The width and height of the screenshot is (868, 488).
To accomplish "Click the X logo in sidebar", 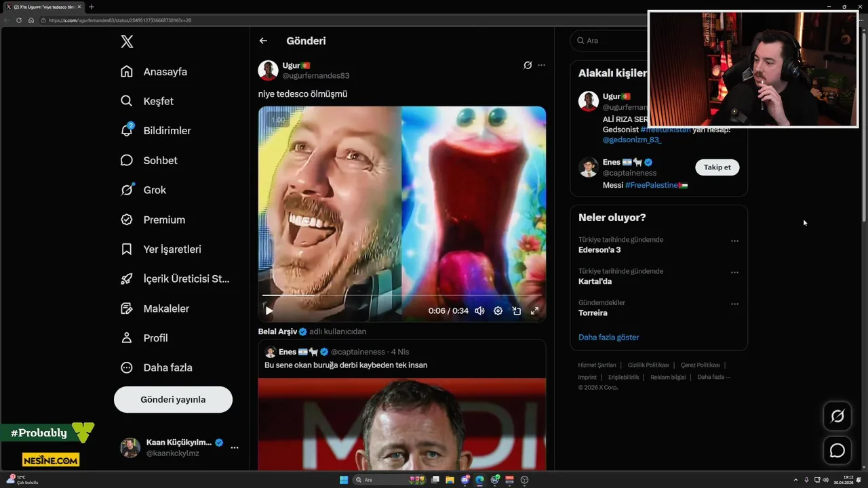I will 127,41.
